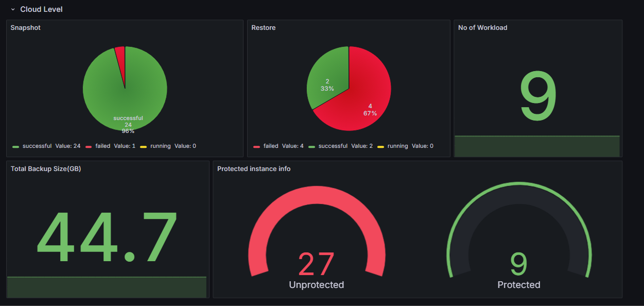Toggle successful series label in Snapshot legend

[x=37, y=146]
